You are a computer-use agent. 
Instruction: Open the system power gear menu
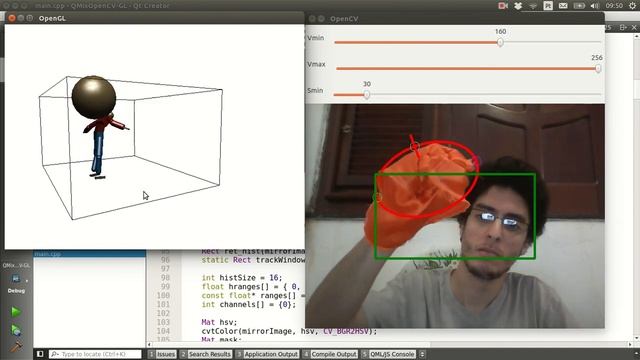tap(633, 6)
